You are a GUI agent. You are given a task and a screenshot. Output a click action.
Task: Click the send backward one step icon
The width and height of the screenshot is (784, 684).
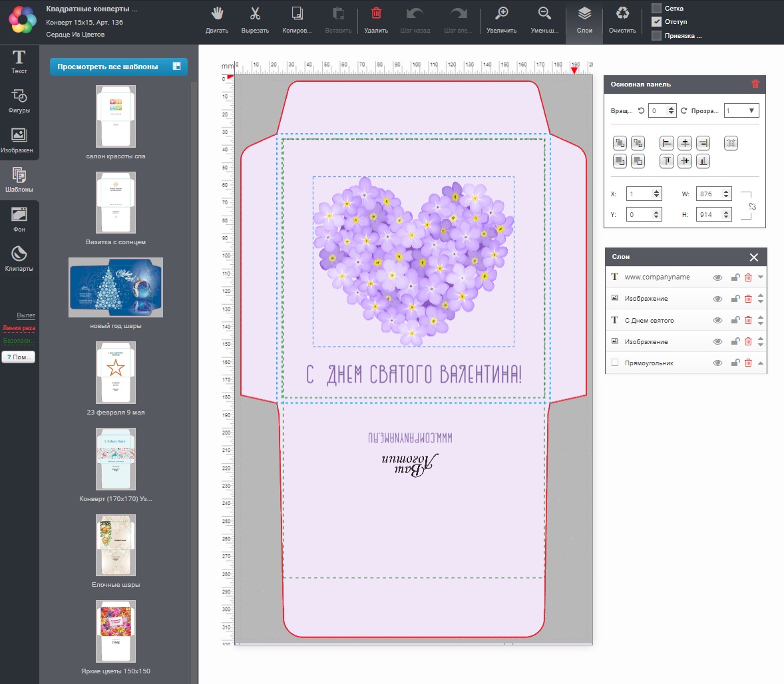tap(638, 161)
